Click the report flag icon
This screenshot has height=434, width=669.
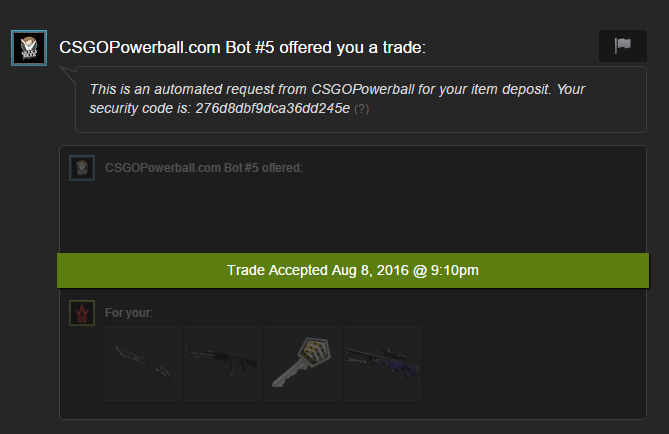(622, 46)
